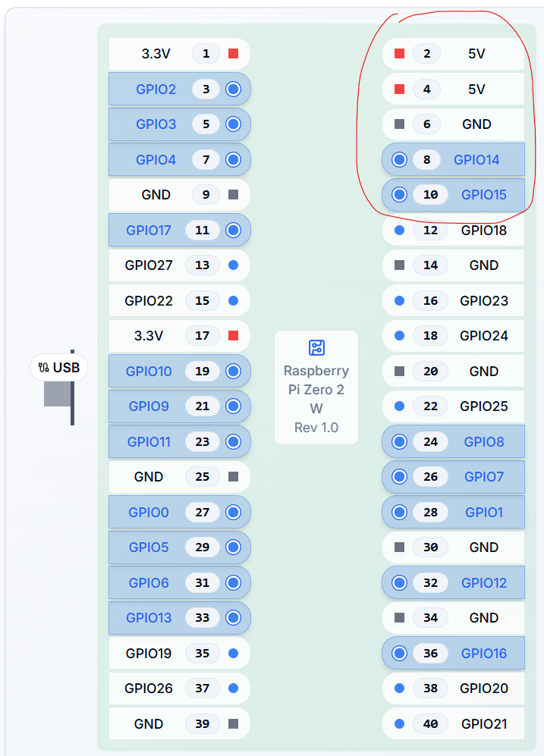544x756 pixels.
Task: Select the 3.3V pin 17 row
Action: (x=179, y=336)
